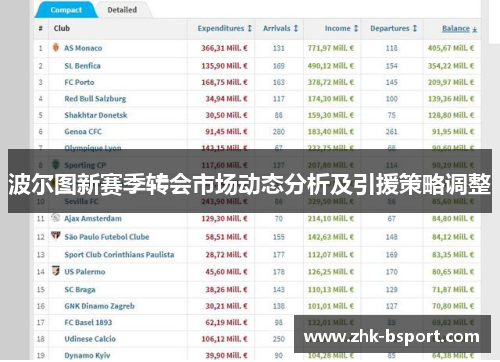Click Ajax Amsterdam income 214,10 Mill. €
Viewport: 500px width, 362px height.
pos(331,218)
